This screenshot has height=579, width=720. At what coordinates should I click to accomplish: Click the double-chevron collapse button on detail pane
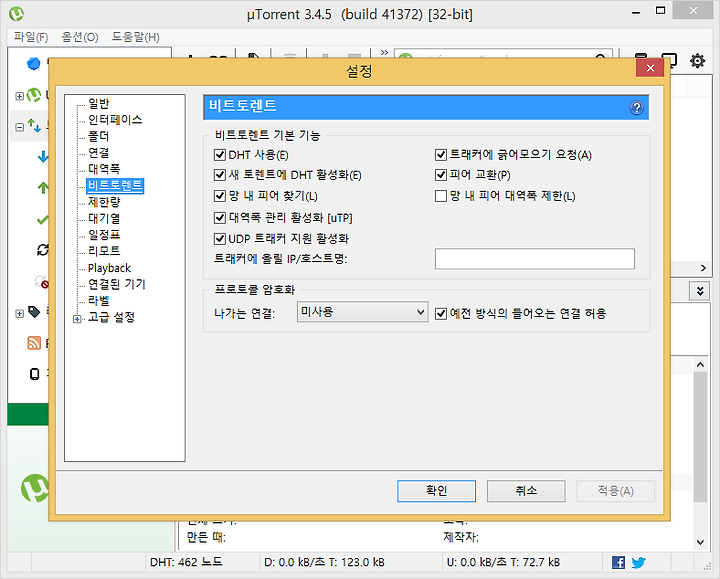[x=700, y=291]
